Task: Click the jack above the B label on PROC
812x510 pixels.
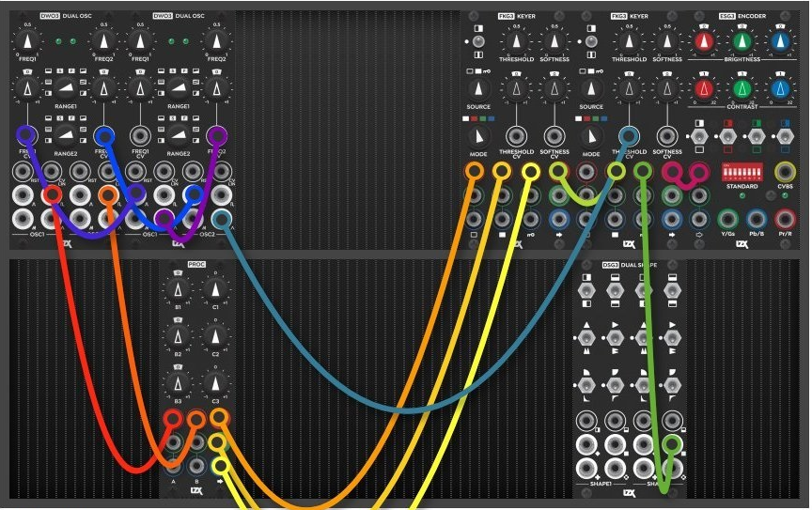Action: point(196,466)
